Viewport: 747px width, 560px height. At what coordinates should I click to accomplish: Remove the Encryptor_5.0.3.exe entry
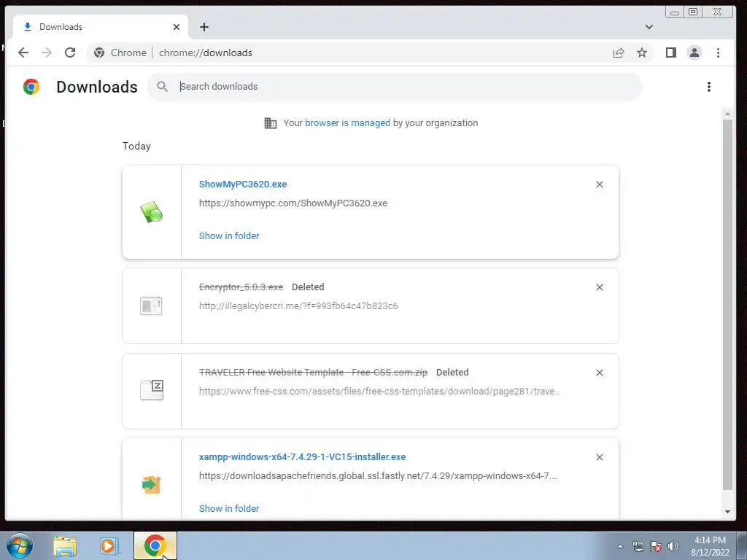[x=600, y=287]
